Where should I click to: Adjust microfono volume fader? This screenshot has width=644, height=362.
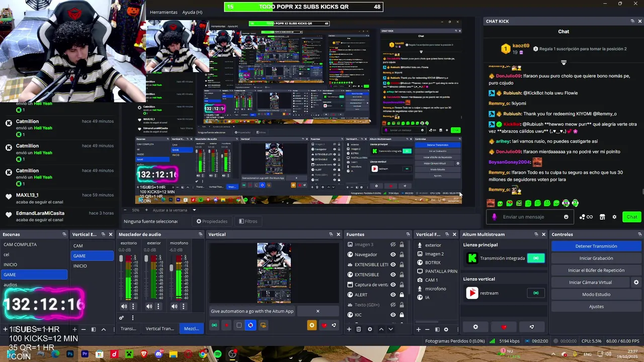tap(171, 268)
